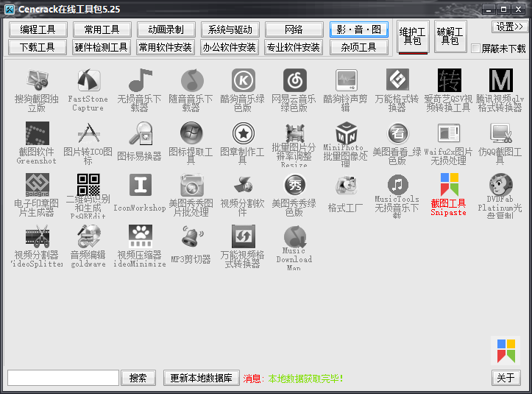Launch 网易云音乐绿色版 icon

295,80
